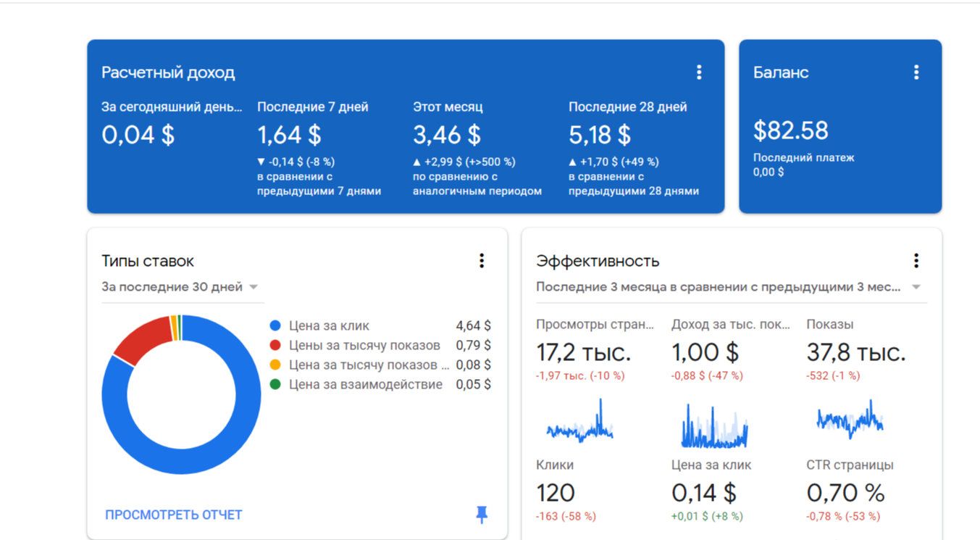The width and height of the screenshot is (980, 540).
Task: Click the 4,64 $ legend amount
Action: pyautogui.click(x=473, y=326)
